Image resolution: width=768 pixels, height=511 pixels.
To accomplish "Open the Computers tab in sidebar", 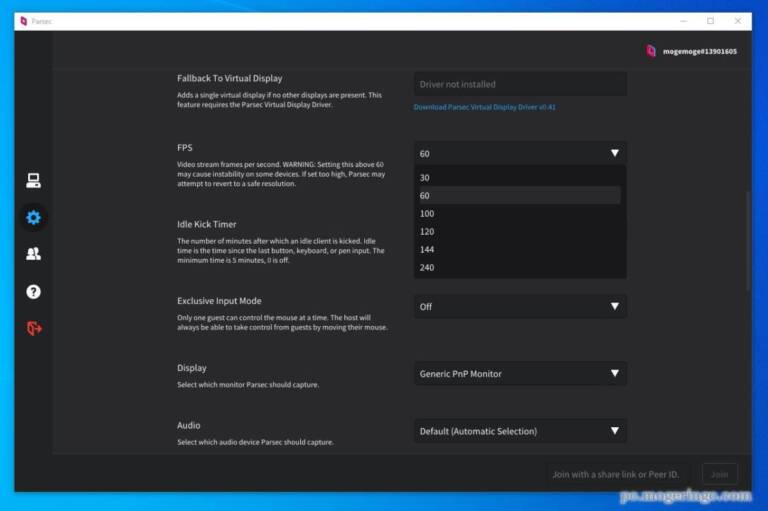I will (33, 181).
